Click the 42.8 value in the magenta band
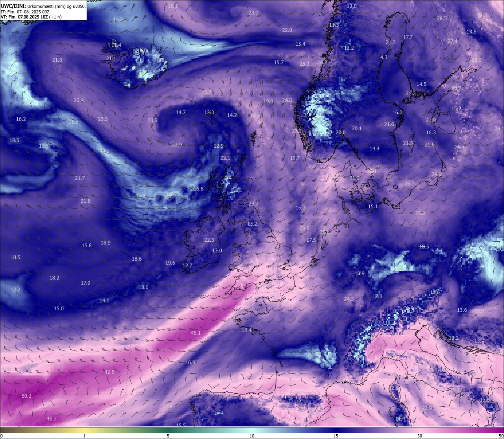 click(109, 372)
